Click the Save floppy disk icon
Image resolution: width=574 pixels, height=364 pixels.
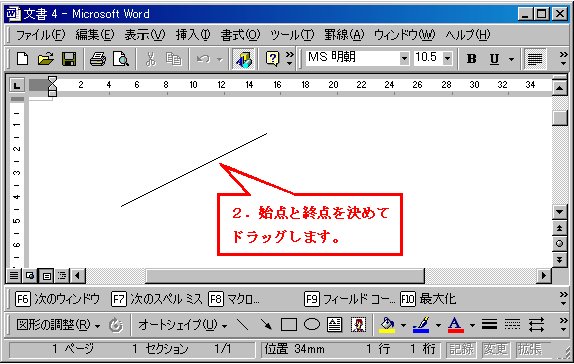(69, 59)
